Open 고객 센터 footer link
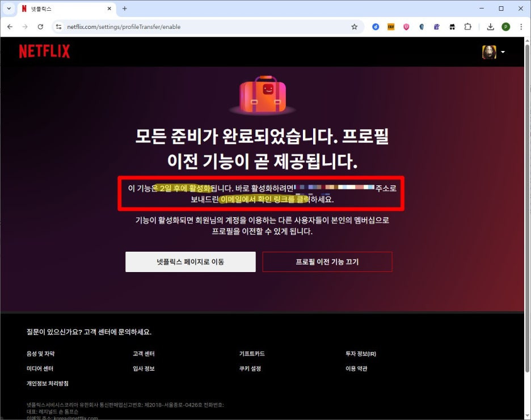Image resolution: width=531 pixels, height=420 pixels. (144, 354)
